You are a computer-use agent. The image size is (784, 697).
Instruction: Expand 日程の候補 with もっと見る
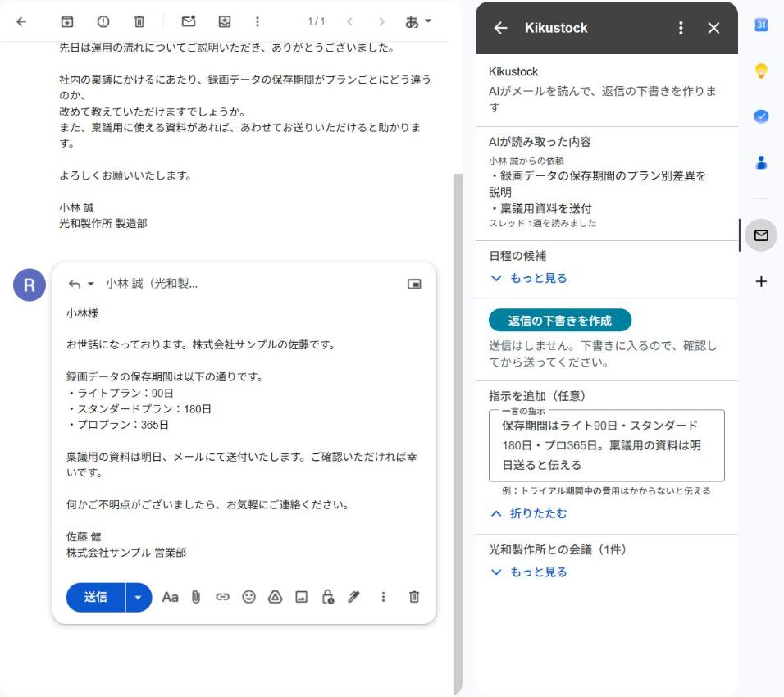pos(529,278)
